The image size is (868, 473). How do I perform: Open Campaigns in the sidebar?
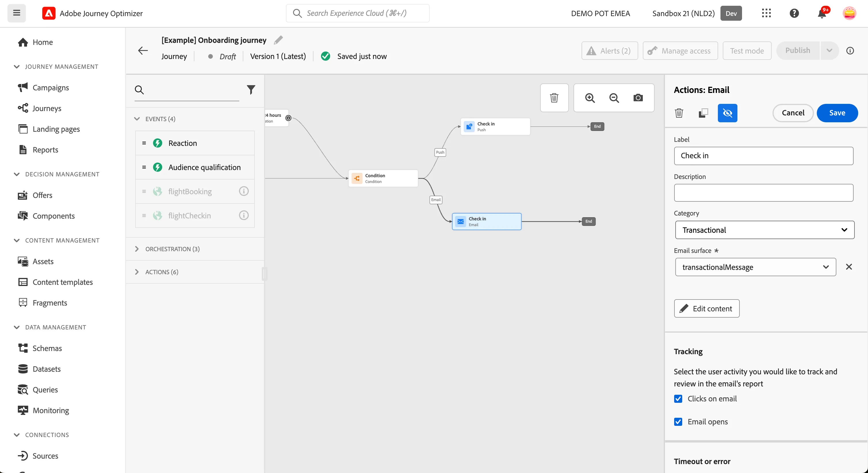[51, 88]
